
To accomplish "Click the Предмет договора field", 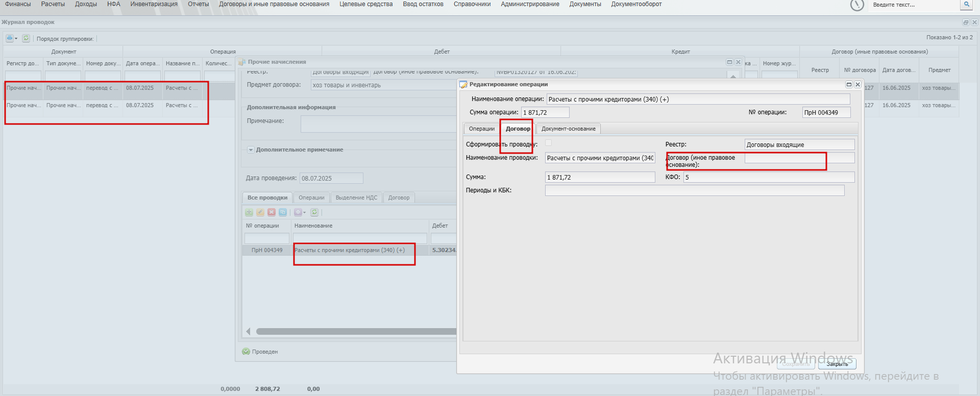I will [384, 85].
